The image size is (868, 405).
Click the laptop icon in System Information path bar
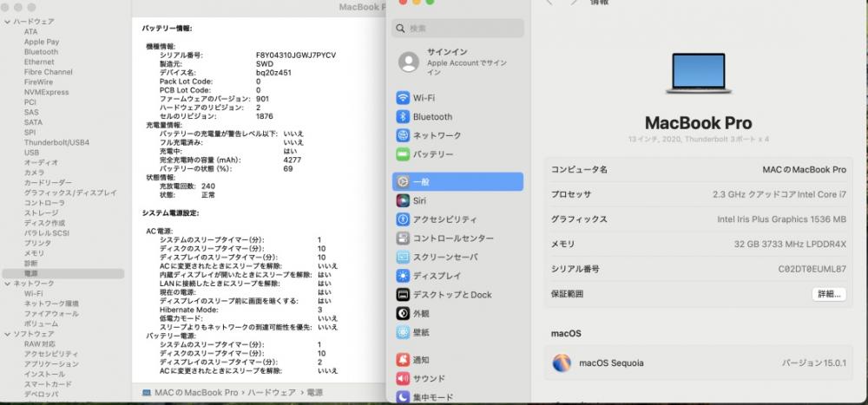(146, 393)
